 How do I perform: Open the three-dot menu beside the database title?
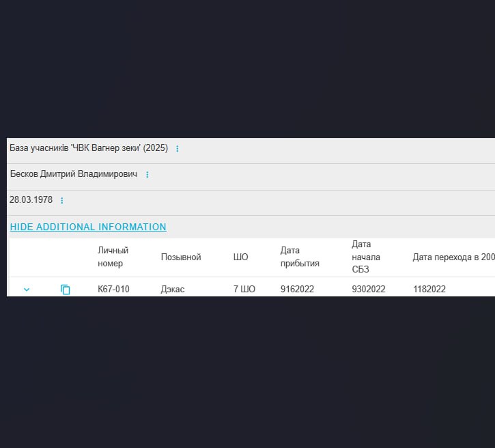point(178,149)
